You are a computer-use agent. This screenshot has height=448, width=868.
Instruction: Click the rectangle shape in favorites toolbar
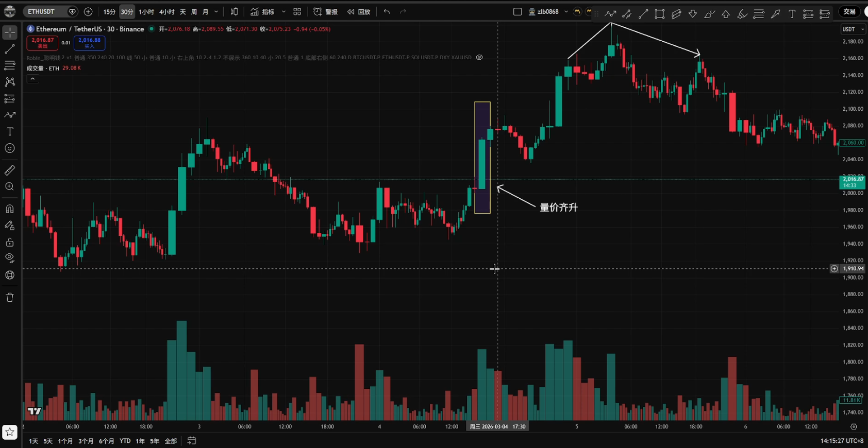pyautogui.click(x=659, y=14)
